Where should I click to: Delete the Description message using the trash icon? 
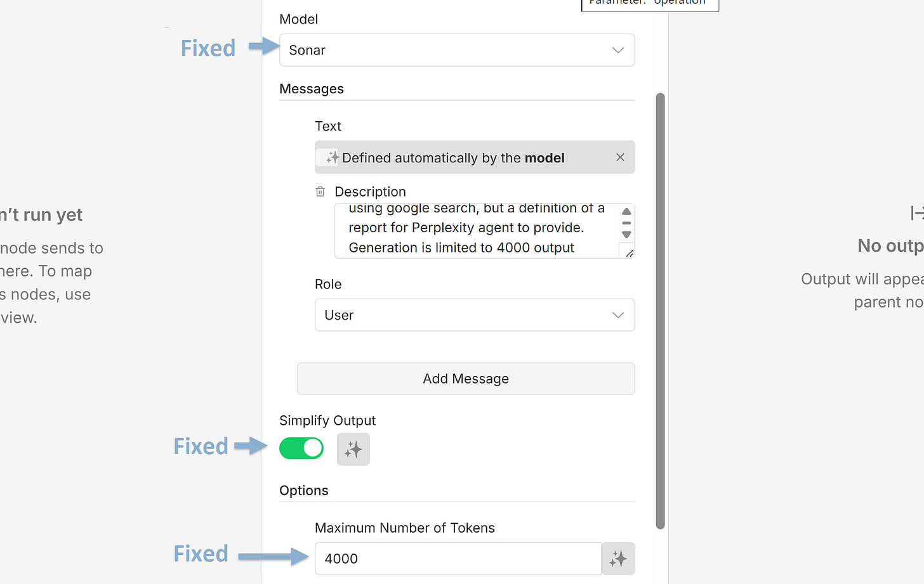[320, 191]
